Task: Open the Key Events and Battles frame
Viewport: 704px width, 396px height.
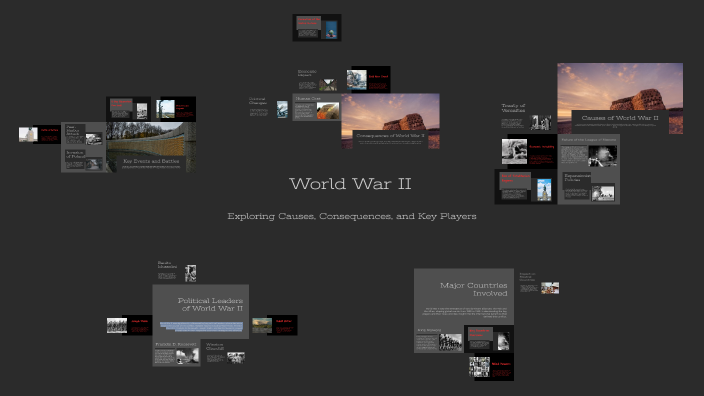Action: 151,147
